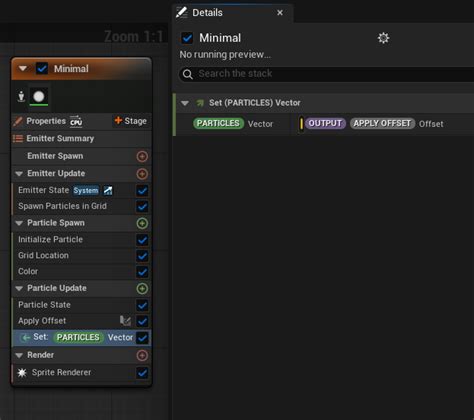Add a new Stage
This screenshot has width=474, height=420.
click(131, 121)
